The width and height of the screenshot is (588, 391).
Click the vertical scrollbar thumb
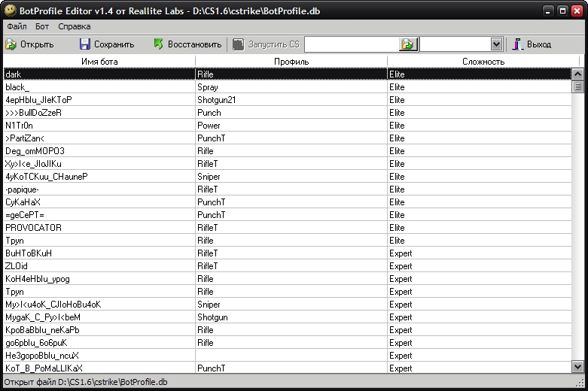pos(577,87)
